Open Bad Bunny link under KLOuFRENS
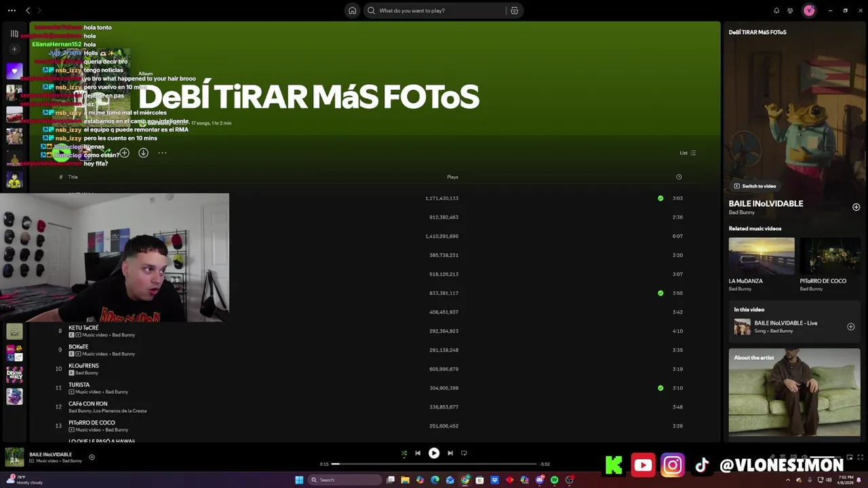Image resolution: width=868 pixels, height=488 pixels. pos(87,373)
